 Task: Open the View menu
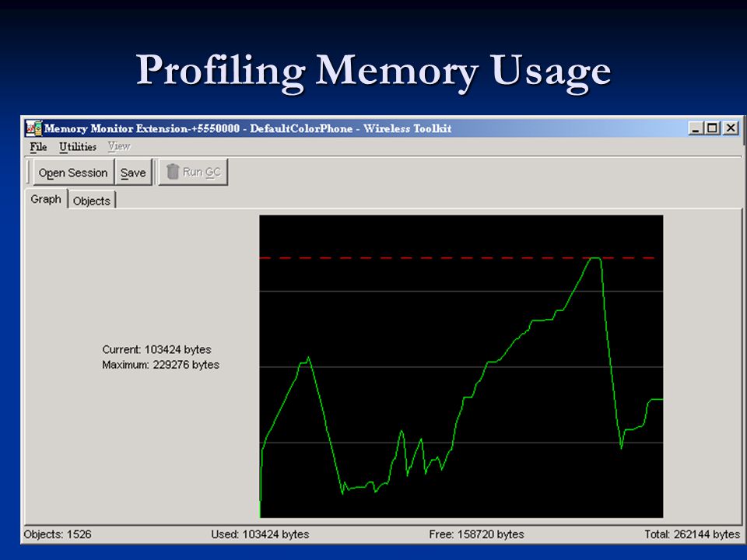point(118,146)
